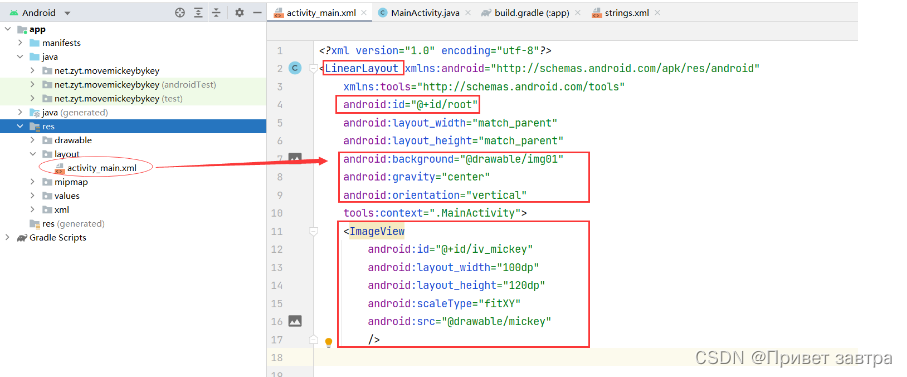Toggle the code fold marker on line 17
The height and width of the screenshot is (377, 907).
314,339
